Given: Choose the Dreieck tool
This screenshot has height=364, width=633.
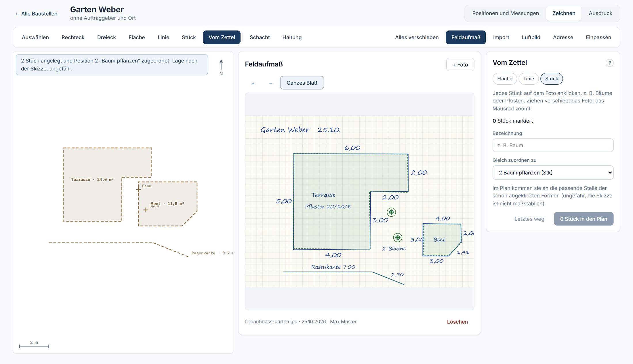Looking at the screenshot, I should click(x=106, y=37).
